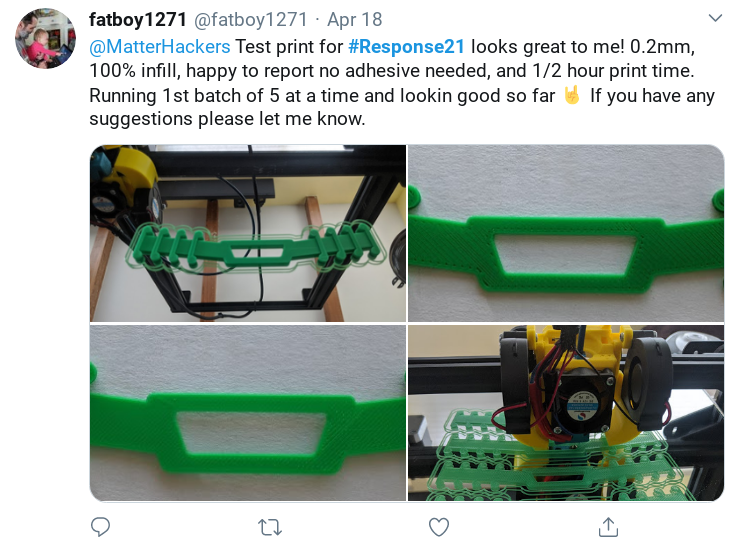This screenshot has height=550, width=740.
Task: View top-right close-up photo of green print
Action: point(566,233)
